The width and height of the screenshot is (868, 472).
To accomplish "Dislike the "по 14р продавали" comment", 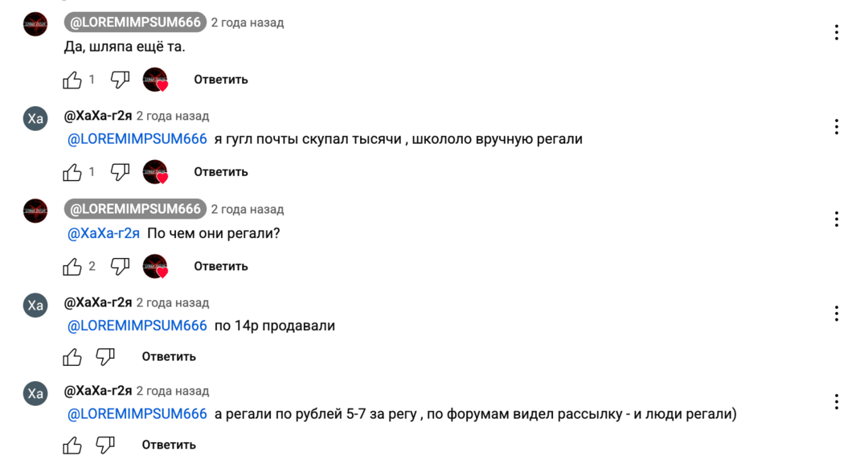I will click(105, 356).
